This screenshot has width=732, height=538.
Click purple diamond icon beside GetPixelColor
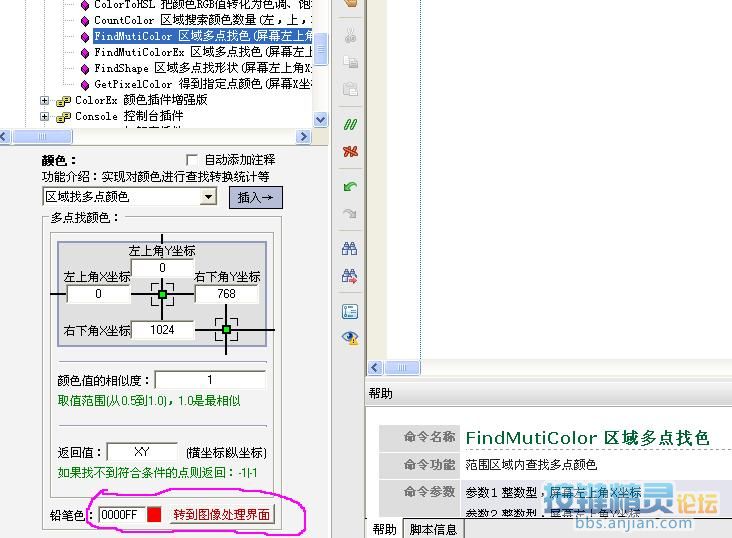(x=84, y=85)
